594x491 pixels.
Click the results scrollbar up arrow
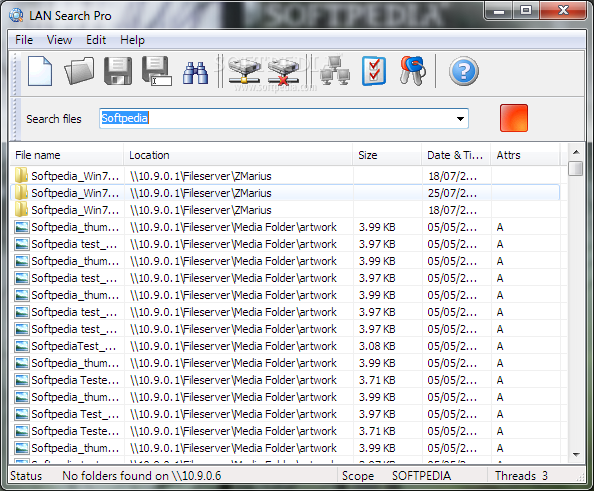576,152
